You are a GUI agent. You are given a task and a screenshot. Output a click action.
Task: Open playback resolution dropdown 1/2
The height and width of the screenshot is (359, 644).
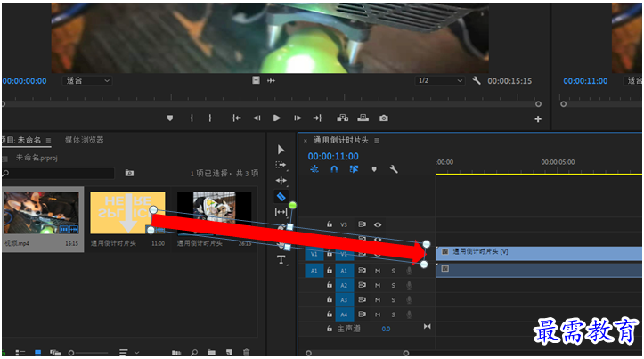439,80
